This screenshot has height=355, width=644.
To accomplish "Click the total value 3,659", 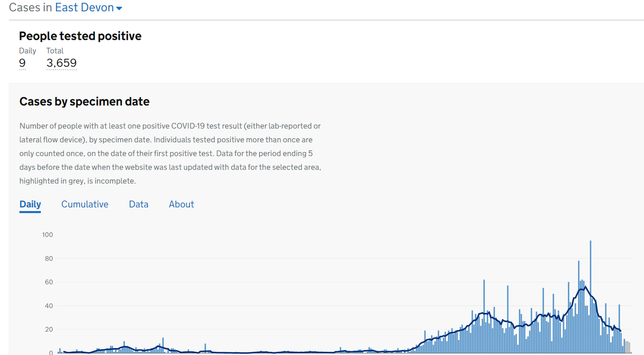I will coord(61,63).
